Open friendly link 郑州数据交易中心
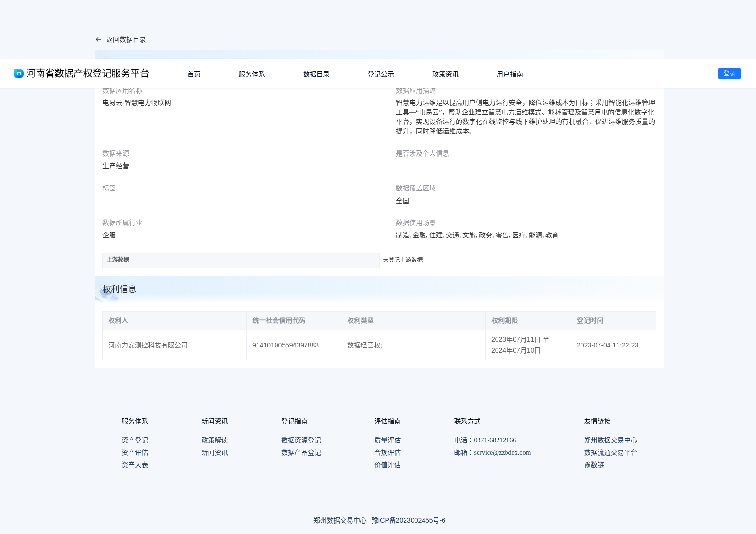The width and height of the screenshot is (756, 534). [611, 440]
